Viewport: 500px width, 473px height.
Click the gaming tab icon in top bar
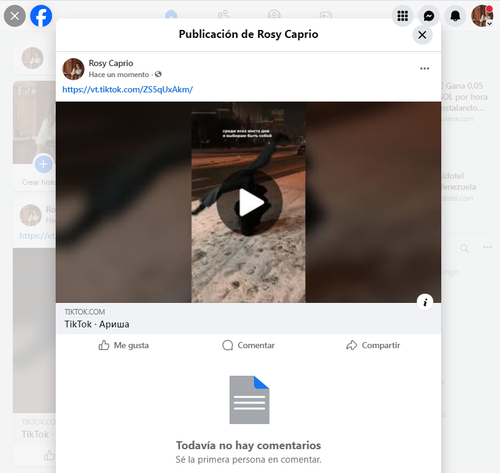tap(326, 15)
